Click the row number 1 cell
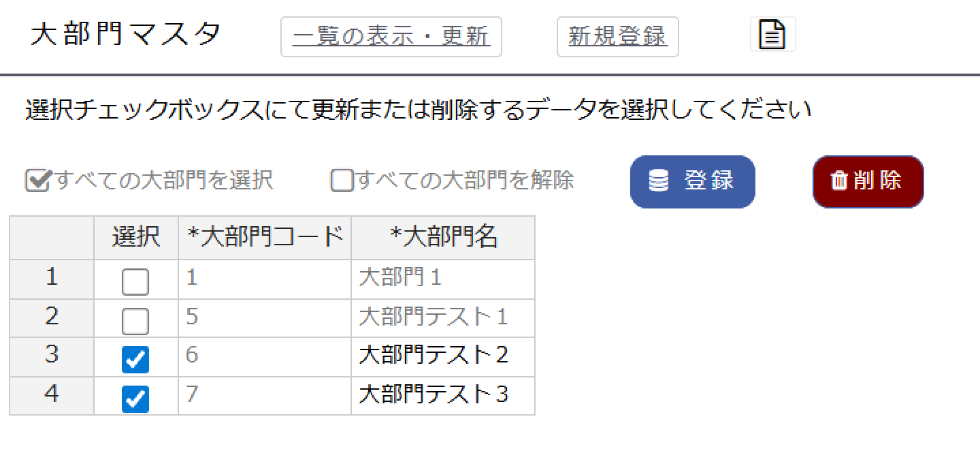Screen dimensions: 980x466 (x=51, y=278)
